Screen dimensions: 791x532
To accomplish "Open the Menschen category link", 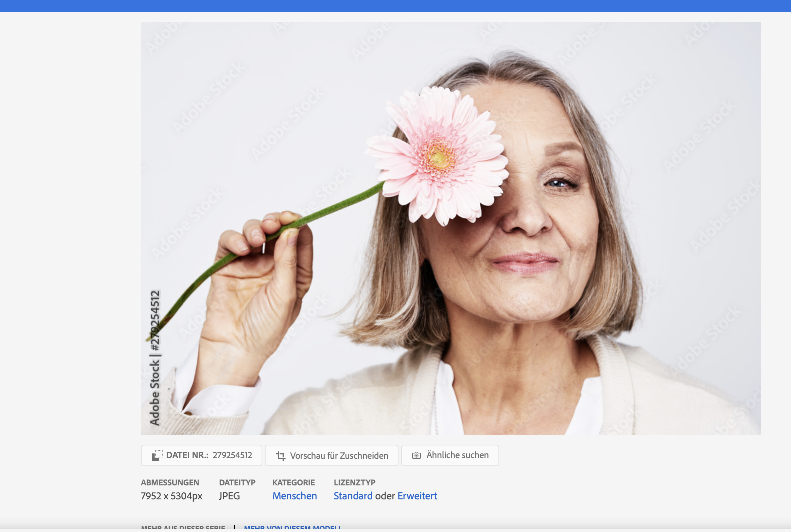I will click(x=294, y=496).
